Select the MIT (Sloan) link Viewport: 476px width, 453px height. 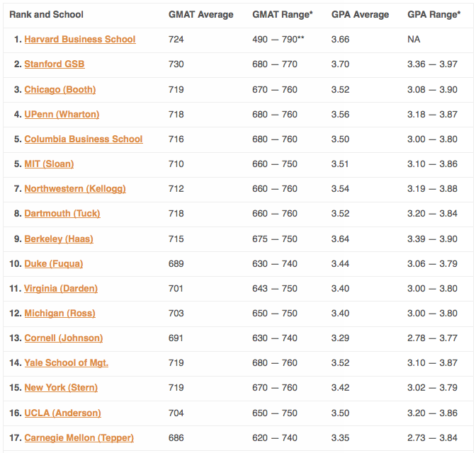pyautogui.click(x=49, y=164)
